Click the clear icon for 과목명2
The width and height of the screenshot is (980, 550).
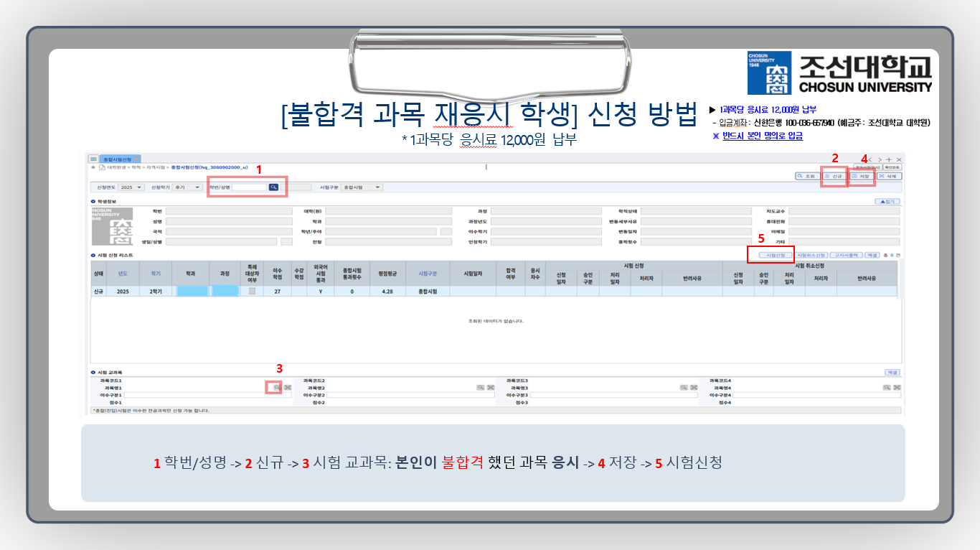[491, 388]
